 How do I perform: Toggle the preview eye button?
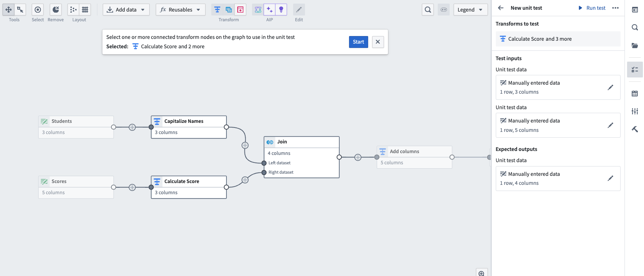(x=444, y=9)
